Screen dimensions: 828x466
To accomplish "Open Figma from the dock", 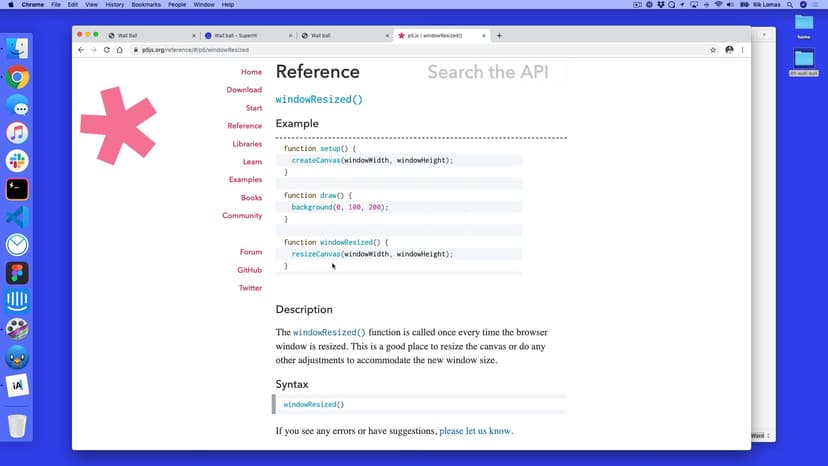I will pos(17,273).
